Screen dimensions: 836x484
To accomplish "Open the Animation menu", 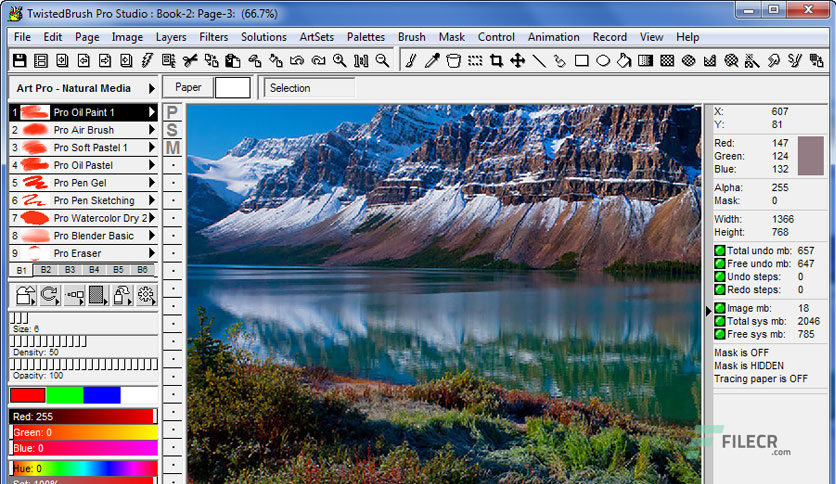I will pos(553,37).
